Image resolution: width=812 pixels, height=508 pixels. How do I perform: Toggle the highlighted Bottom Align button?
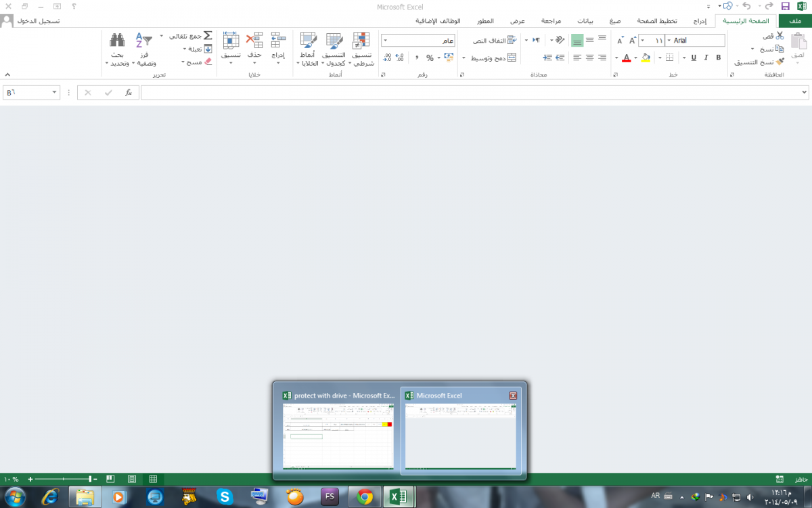pos(577,41)
